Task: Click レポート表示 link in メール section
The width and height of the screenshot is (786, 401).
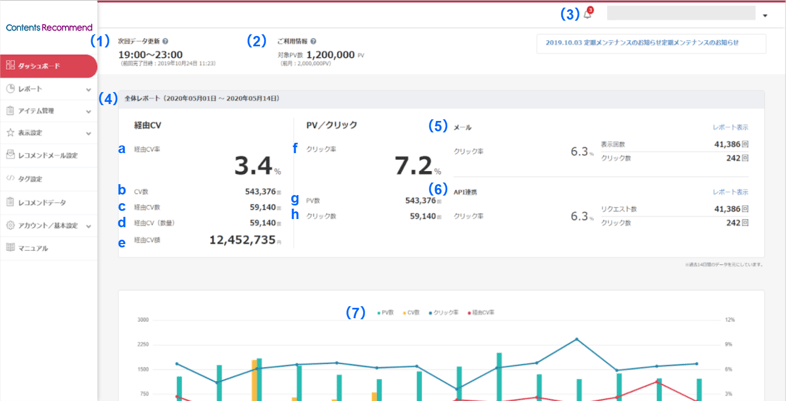Action: pos(731,127)
